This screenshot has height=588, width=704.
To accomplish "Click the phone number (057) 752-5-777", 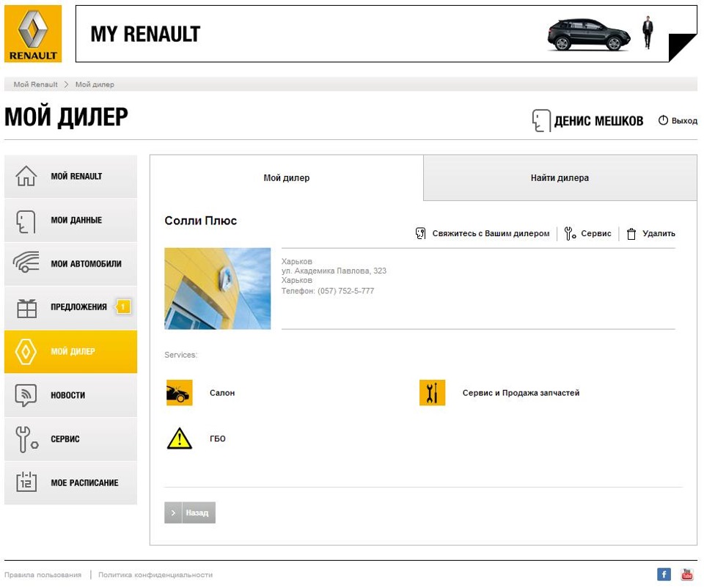I will point(345,291).
